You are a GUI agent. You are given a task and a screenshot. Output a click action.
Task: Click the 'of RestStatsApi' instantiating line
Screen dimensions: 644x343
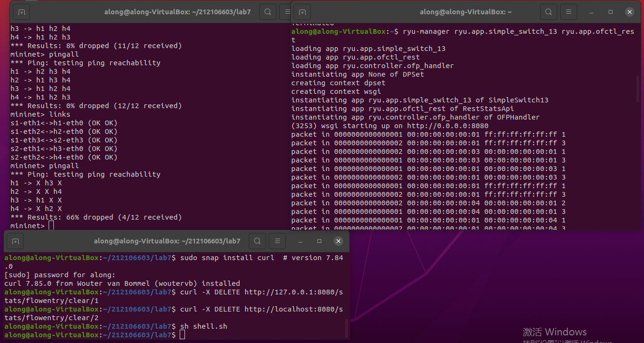coord(403,109)
